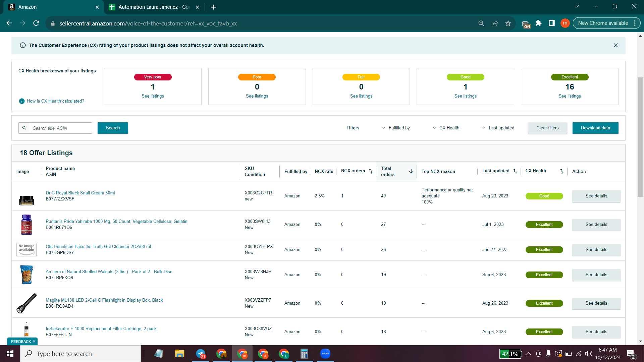This screenshot has height=362, width=644.
Task: Open the clock and date in taskbar
Action: click(607, 354)
